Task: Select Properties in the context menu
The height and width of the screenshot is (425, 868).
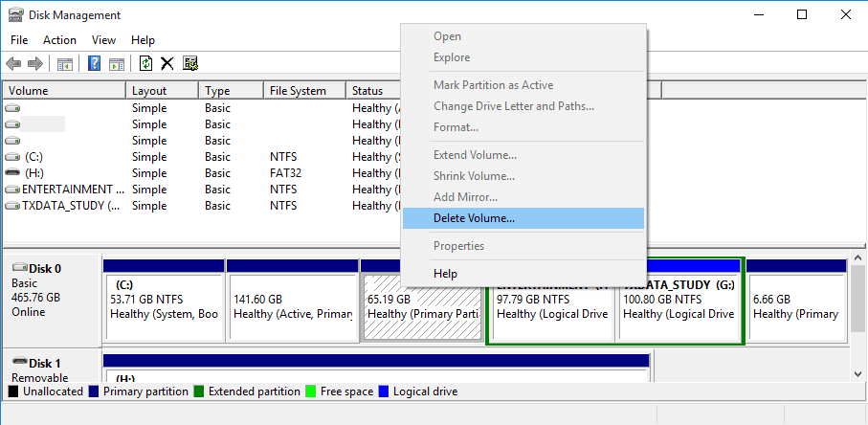Action: pos(523,246)
